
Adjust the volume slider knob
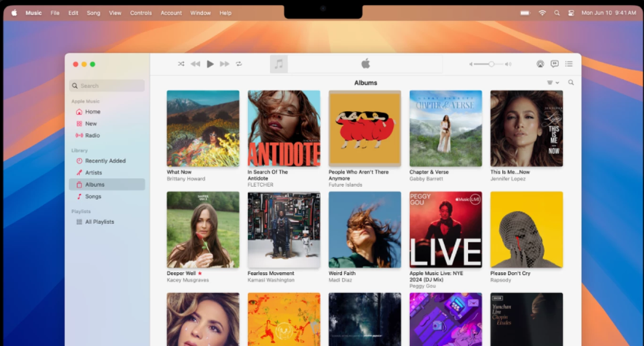pos(491,64)
